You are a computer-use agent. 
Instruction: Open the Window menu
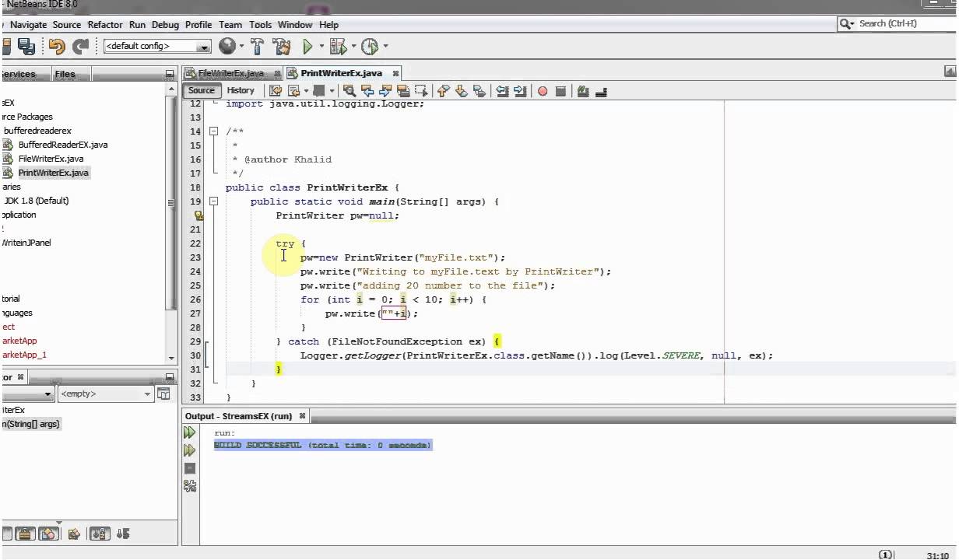(295, 25)
